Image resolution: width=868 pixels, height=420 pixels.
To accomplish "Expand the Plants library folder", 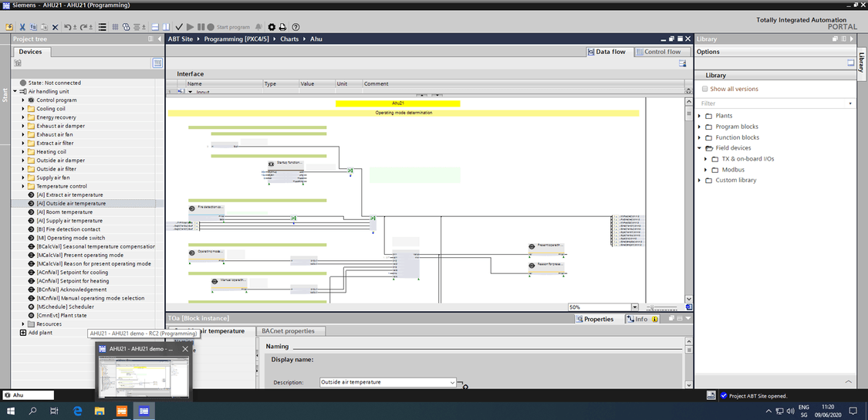I will click(700, 116).
